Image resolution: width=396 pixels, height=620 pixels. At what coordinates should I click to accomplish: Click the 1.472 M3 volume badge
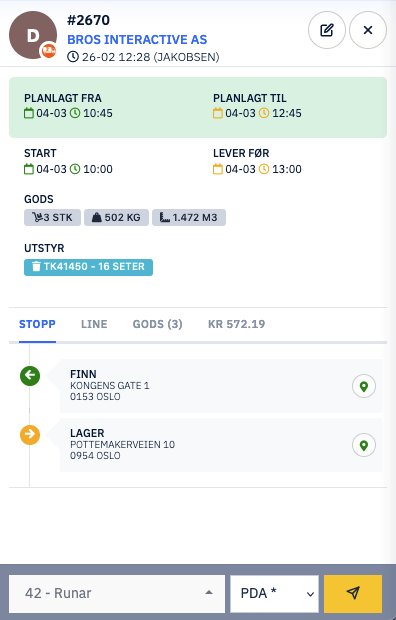[x=189, y=217]
